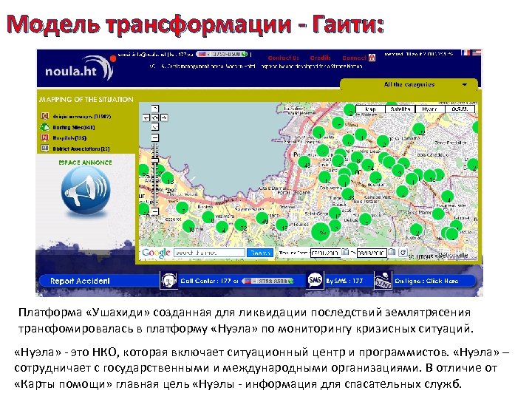This screenshot has height=399, width=532.
Task: Pan the map down with arrow button
Action: pyautogui.click(x=154, y=127)
